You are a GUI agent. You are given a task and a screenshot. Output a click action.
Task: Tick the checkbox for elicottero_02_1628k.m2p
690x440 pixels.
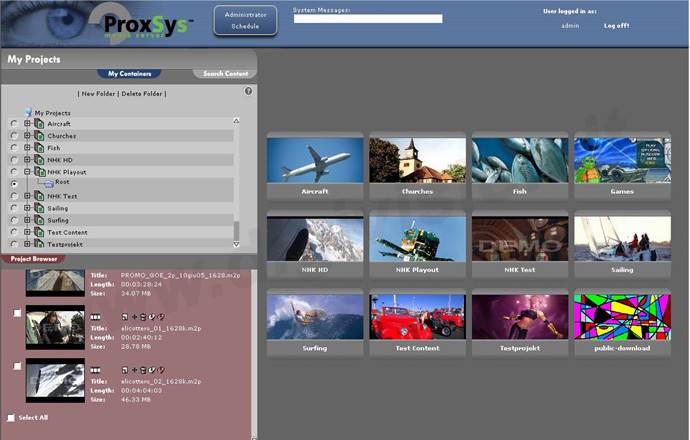(x=17, y=366)
